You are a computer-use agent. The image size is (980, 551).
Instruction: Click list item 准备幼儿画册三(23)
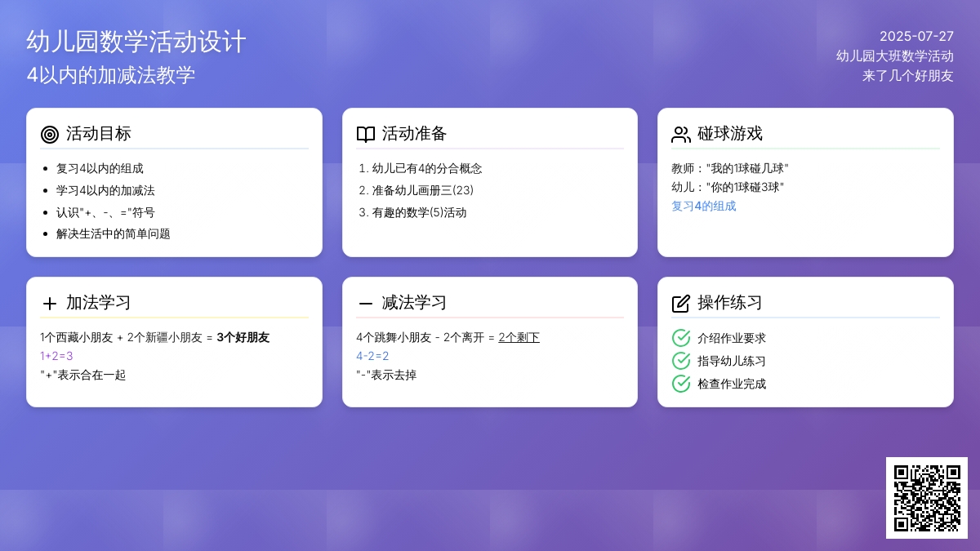click(x=423, y=191)
